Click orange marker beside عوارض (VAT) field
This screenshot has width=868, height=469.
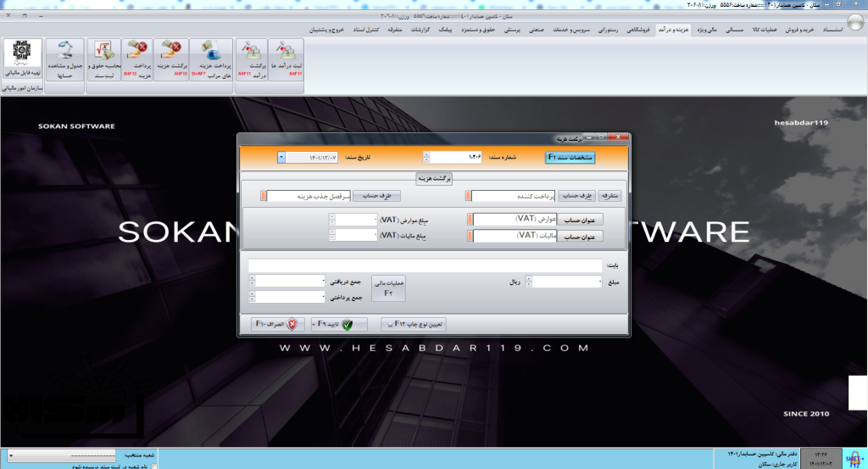point(470,220)
